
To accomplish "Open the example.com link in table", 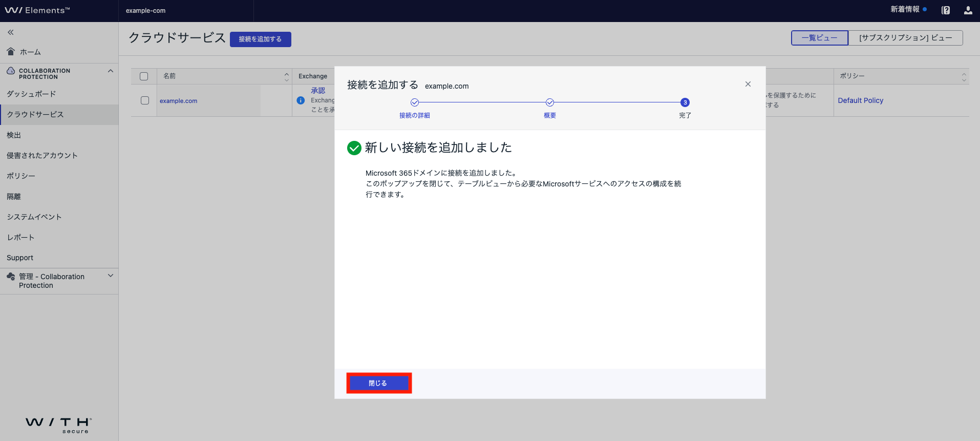I will [x=178, y=101].
